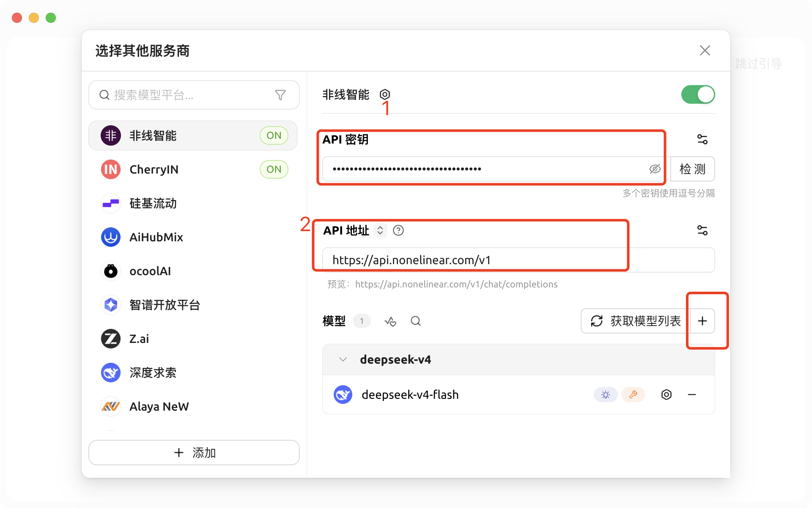Click the API 地址 URL field
Image resolution: width=812 pixels, height=508 pixels.
518,260
